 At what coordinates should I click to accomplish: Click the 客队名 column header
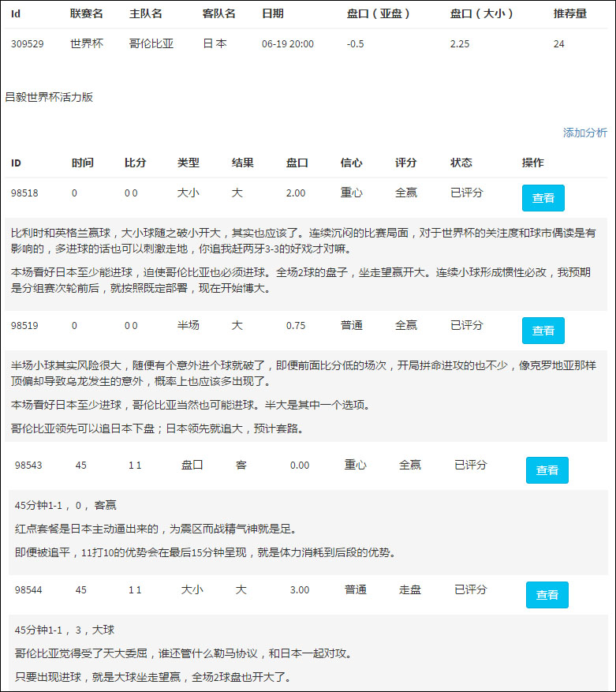tap(218, 13)
